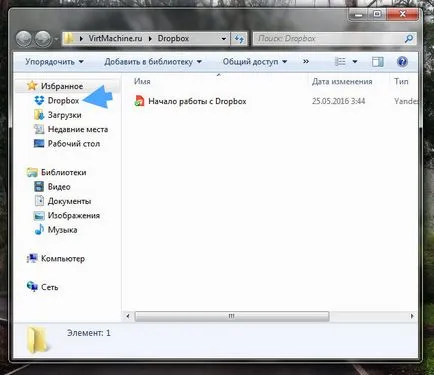Open Рабочий стол in sidebar
Screen dimensions: 434x375
(74, 144)
